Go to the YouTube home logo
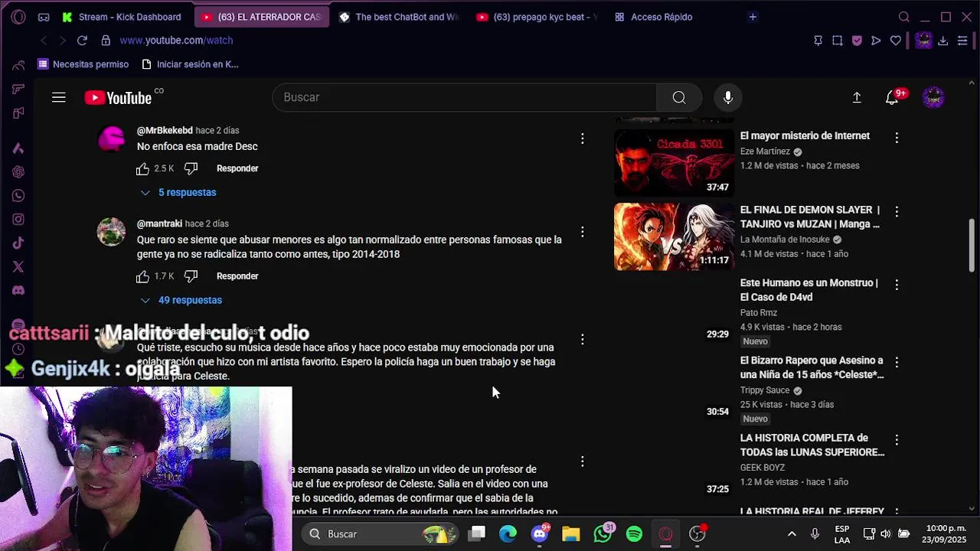980x551 pixels. pyautogui.click(x=119, y=97)
